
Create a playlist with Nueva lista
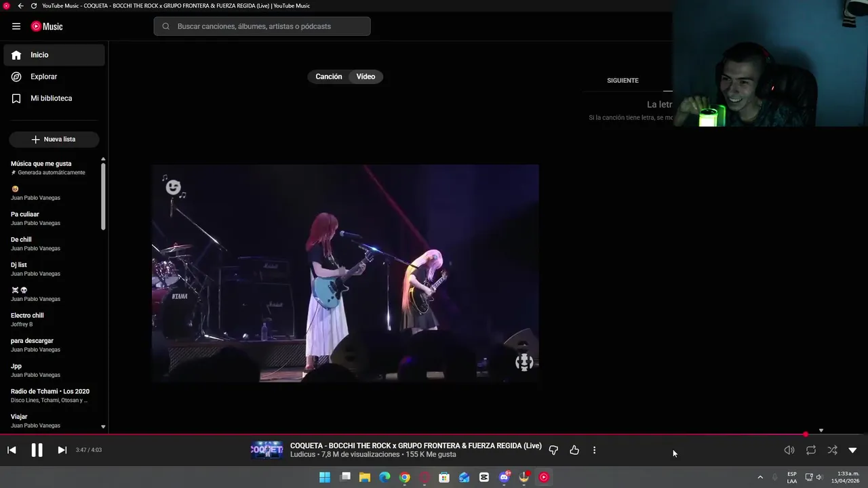point(54,139)
